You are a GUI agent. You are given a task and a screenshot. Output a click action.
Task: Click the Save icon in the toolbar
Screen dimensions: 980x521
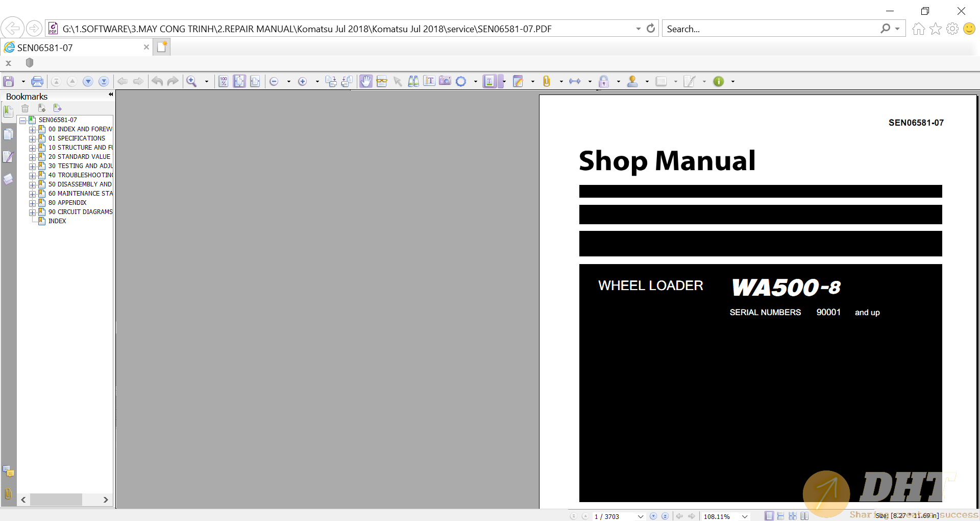coord(9,81)
